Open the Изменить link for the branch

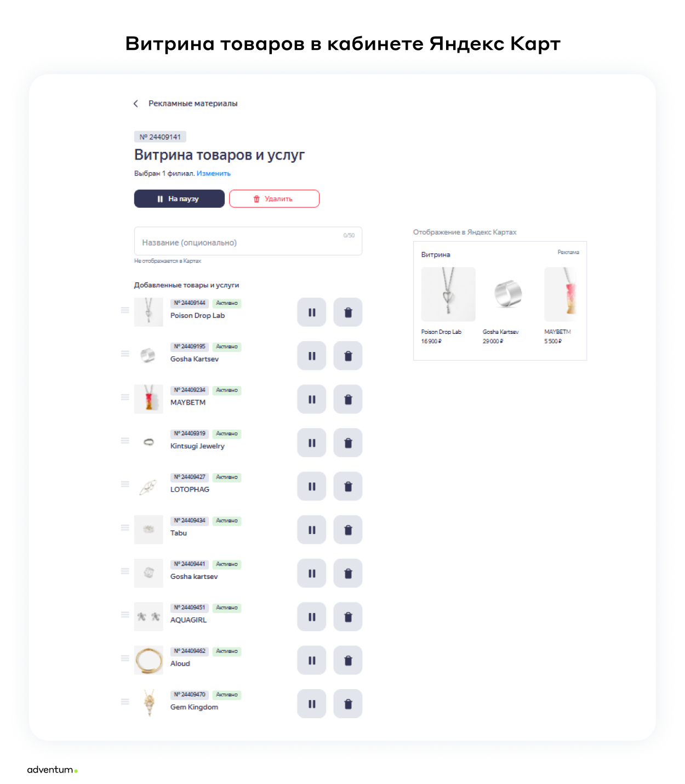coord(214,174)
